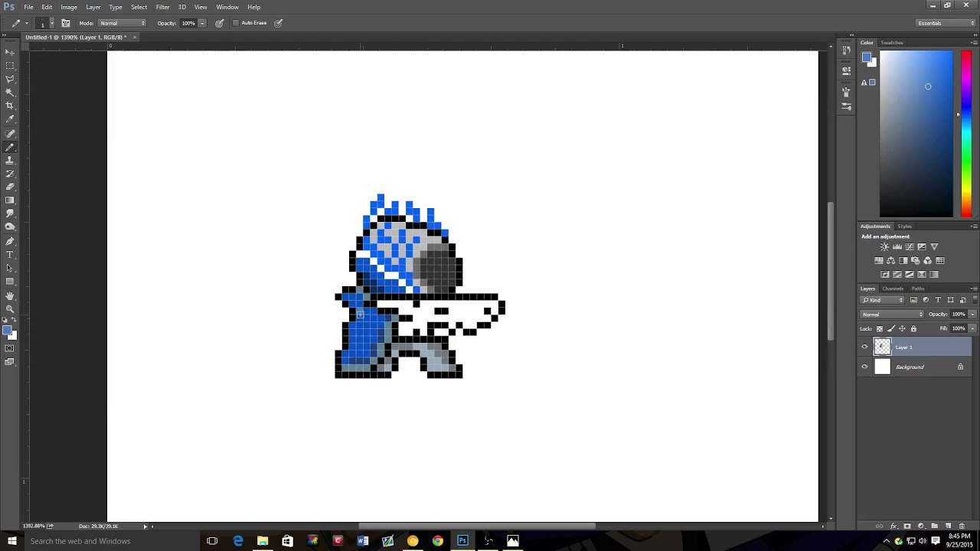Open the layer Opacity dropdown arrow
980x551 pixels.
click(x=972, y=315)
